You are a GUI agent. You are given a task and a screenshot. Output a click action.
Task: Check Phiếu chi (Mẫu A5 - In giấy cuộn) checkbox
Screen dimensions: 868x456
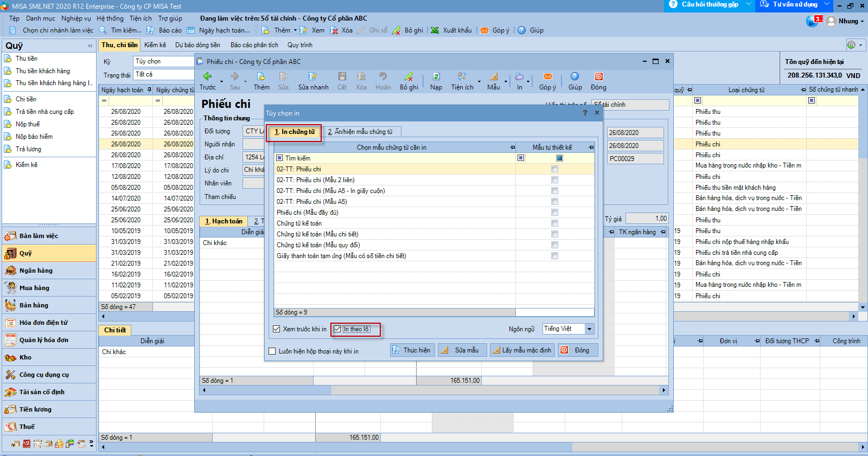click(x=554, y=191)
